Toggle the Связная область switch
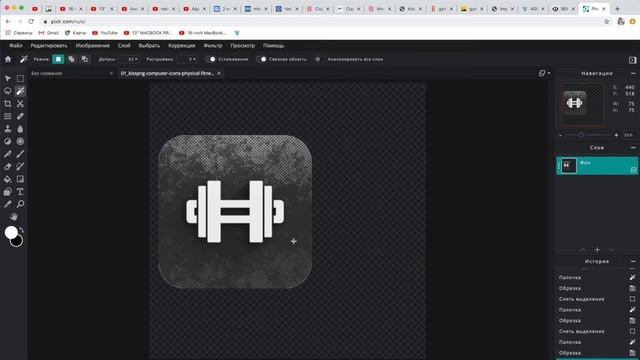This screenshot has width=640, height=360. coord(261,59)
